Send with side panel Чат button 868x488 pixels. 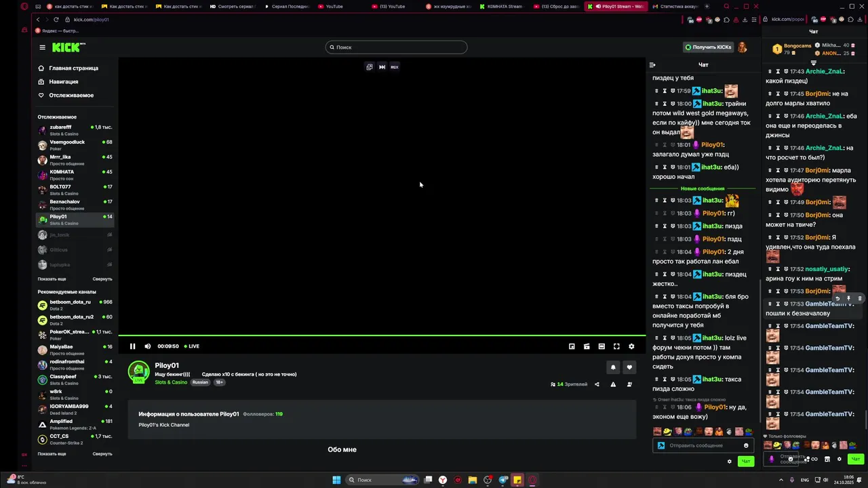[x=856, y=460]
